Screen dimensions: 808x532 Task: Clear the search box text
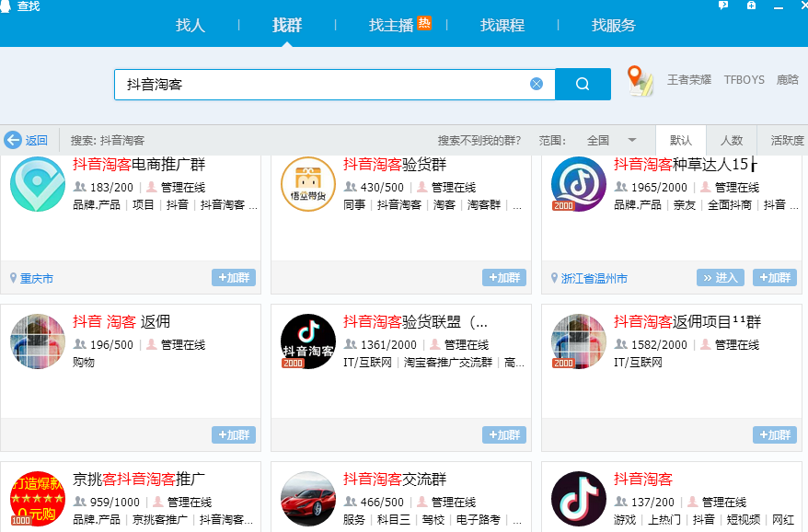point(537,84)
